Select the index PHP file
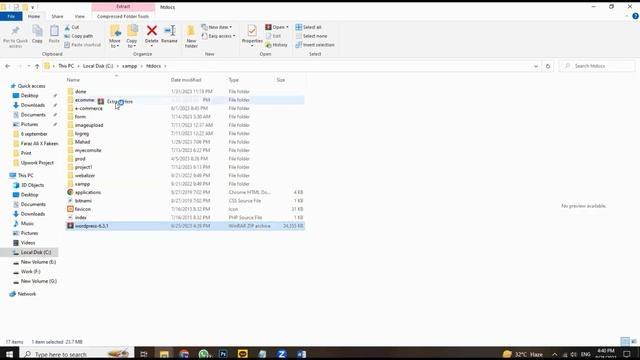The width and height of the screenshot is (640, 360). click(x=81, y=218)
